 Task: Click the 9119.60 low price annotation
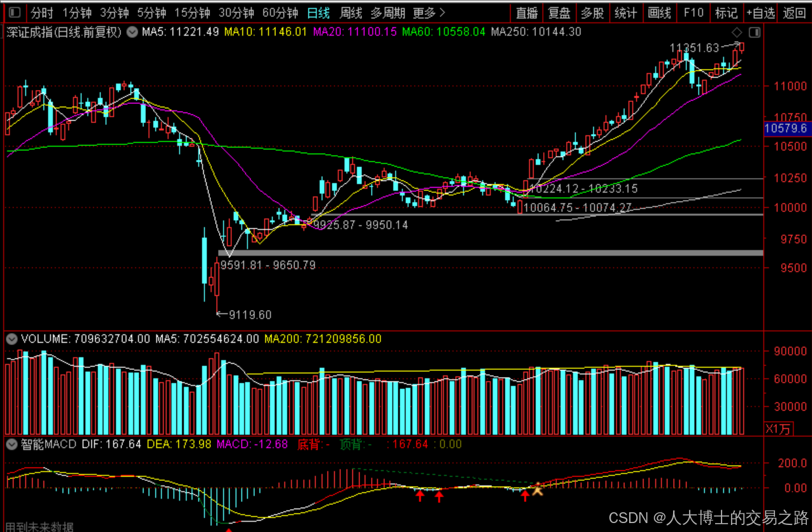(250, 314)
